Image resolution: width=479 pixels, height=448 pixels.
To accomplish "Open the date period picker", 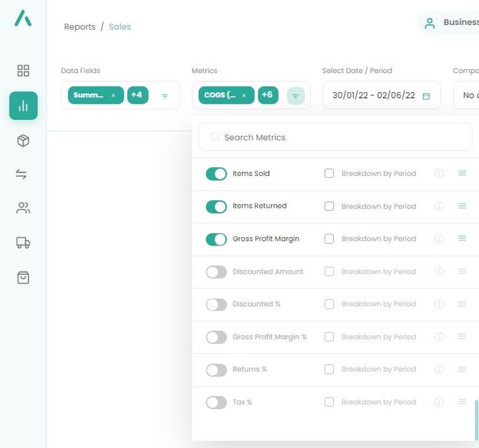I will tap(382, 96).
